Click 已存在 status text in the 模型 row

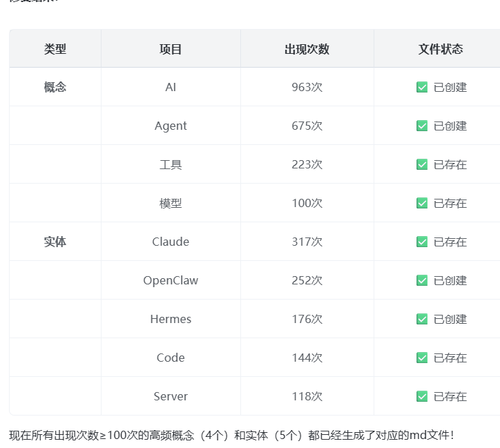pyautogui.click(x=450, y=203)
